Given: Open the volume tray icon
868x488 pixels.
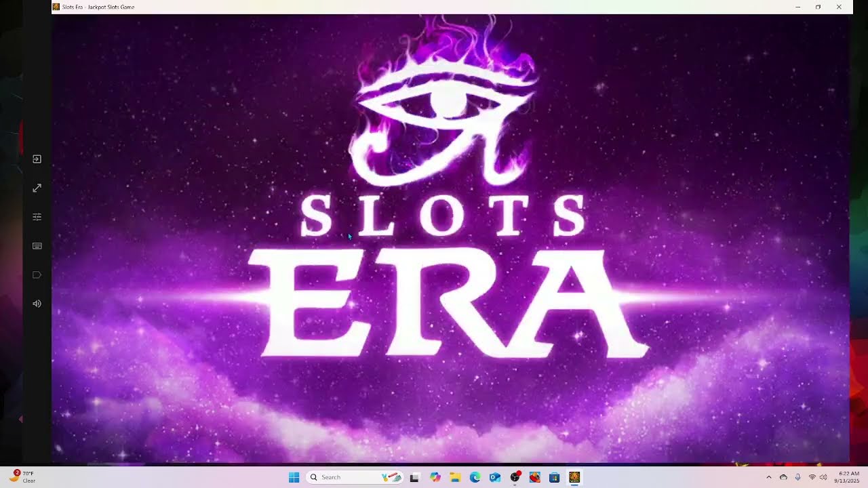Looking at the screenshot, I should tap(823, 477).
